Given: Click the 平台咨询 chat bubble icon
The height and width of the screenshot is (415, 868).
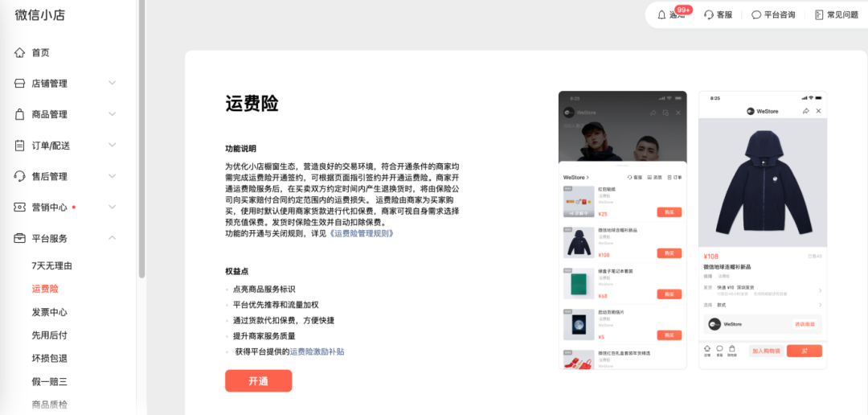Looking at the screenshot, I should (x=756, y=15).
